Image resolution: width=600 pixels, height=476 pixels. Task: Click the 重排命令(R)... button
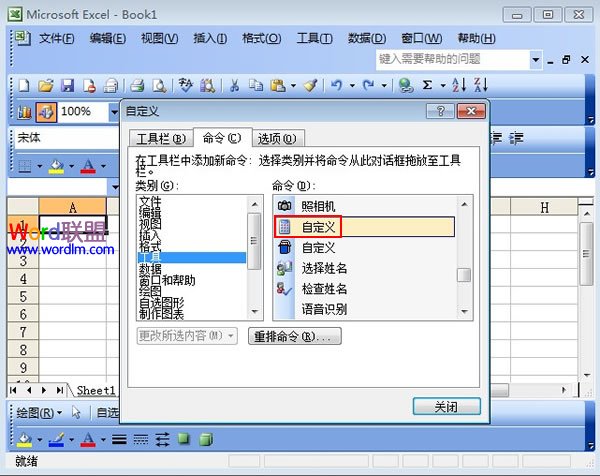point(295,336)
